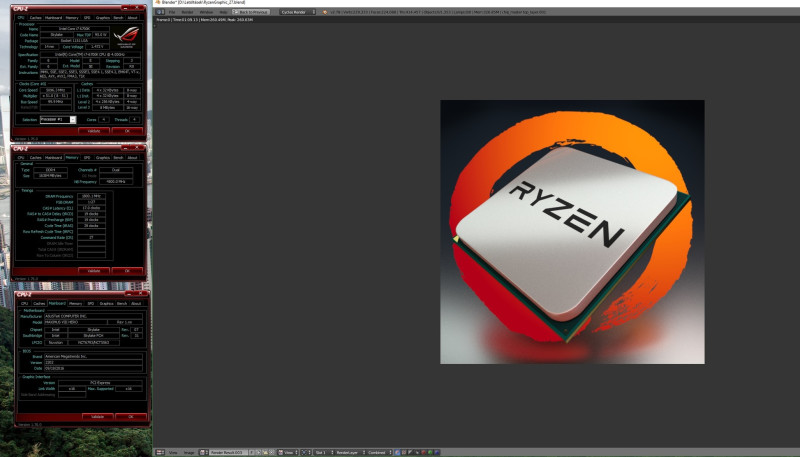
Task: Click Validate in bottom CPU-Z mainboard window
Action: pyautogui.click(x=97, y=417)
